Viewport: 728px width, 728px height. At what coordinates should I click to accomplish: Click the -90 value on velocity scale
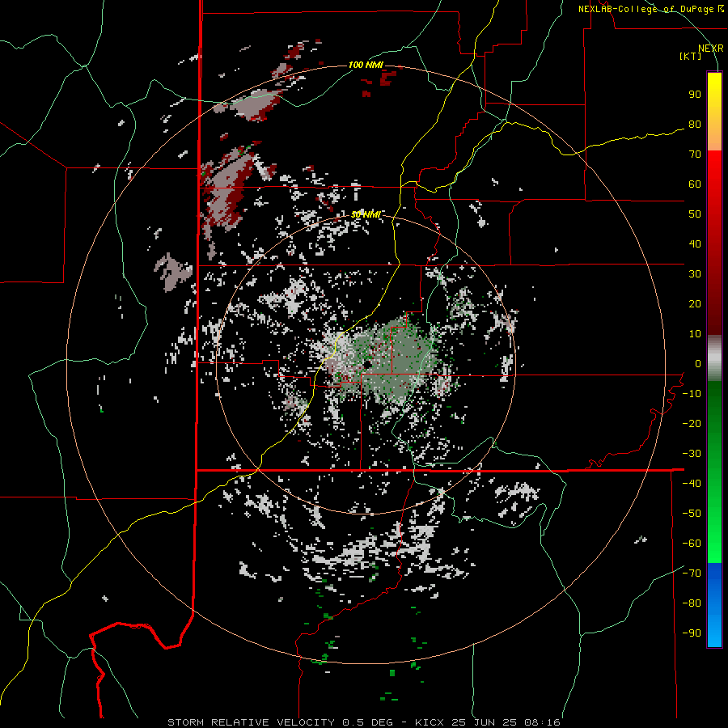692,633
